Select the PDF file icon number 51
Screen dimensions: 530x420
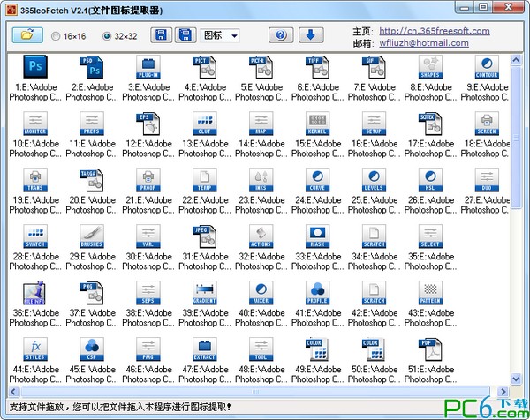[x=430, y=349]
